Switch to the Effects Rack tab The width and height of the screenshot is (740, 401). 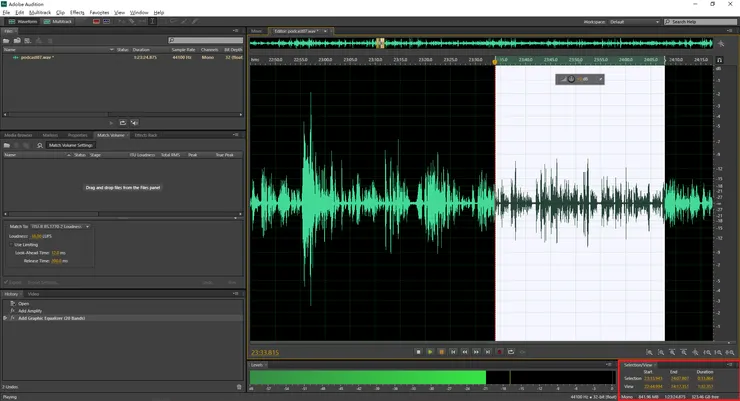click(x=145, y=135)
